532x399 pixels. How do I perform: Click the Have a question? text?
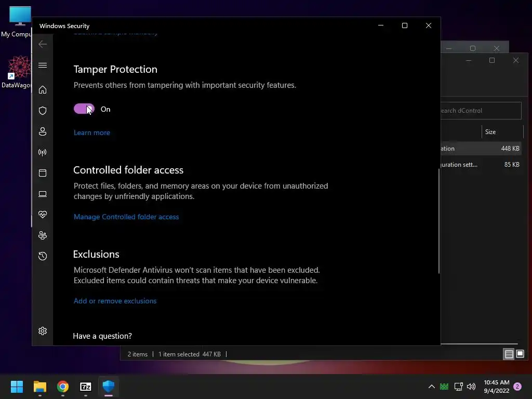(102, 336)
